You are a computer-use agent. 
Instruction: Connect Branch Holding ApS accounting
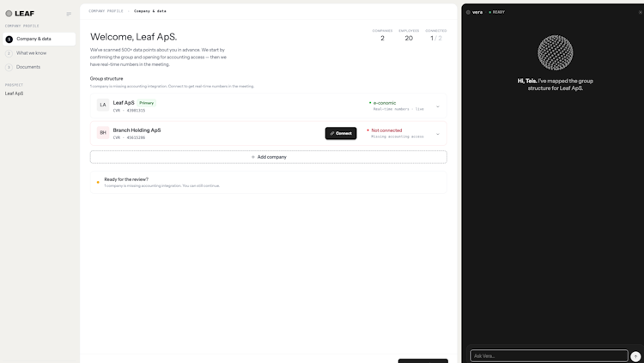(341, 134)
